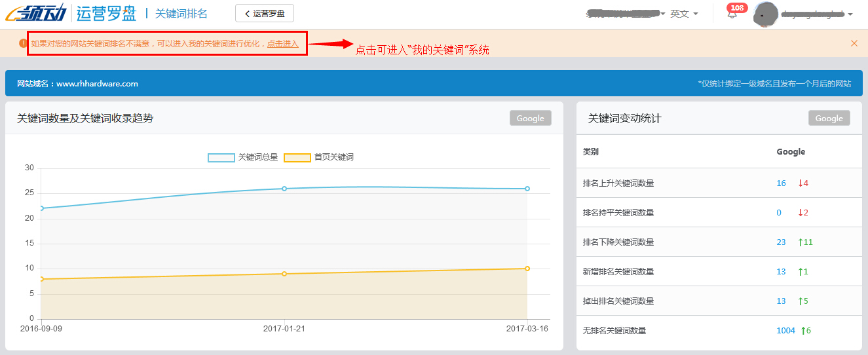Viewport: 868px width, 355px height.
Task: Go back using 运营罗盘 button
Action: point(265,13)
